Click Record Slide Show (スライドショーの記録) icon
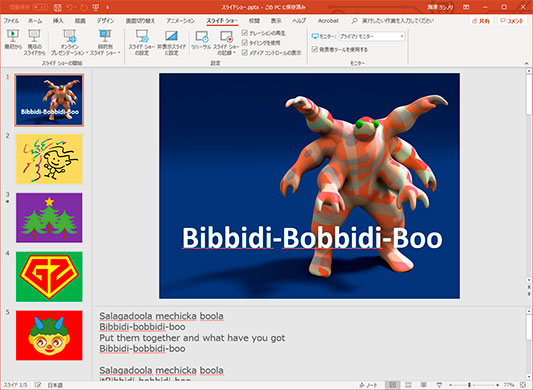This screenshot has width=533, height=390. pyautogui.click(x=226, y=36)
